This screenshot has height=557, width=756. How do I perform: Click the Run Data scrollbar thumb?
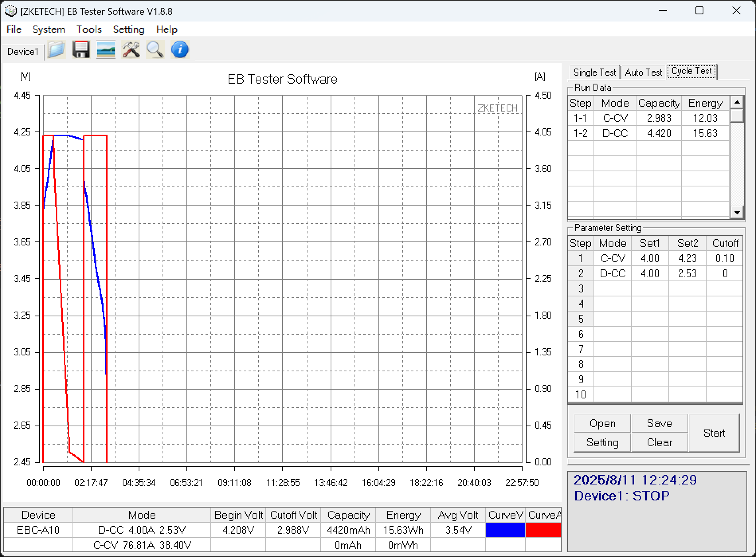coord(737,116)
